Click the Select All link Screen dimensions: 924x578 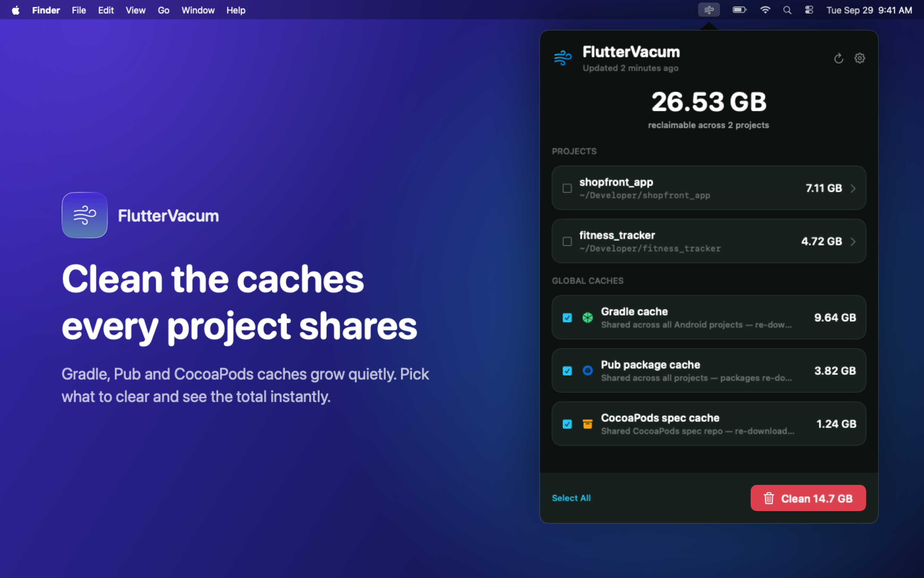point(571,498)
